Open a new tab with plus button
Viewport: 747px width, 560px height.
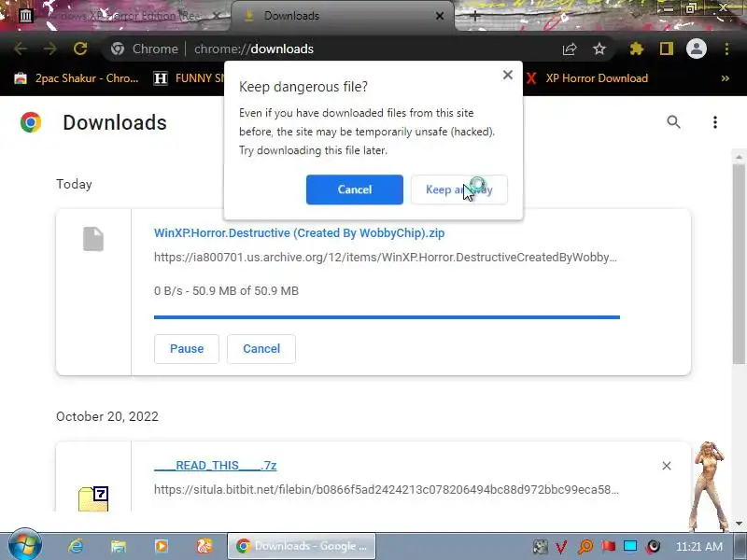pos(474,16)
